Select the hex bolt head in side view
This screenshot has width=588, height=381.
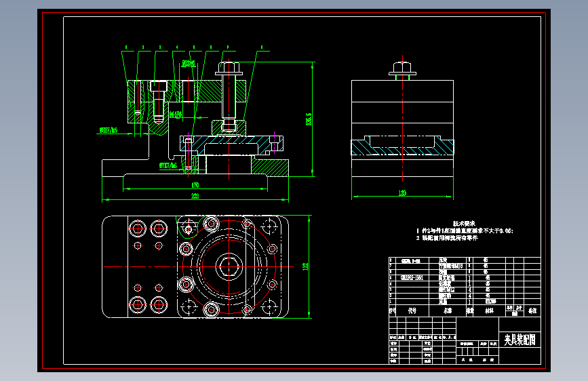point(402,68)
